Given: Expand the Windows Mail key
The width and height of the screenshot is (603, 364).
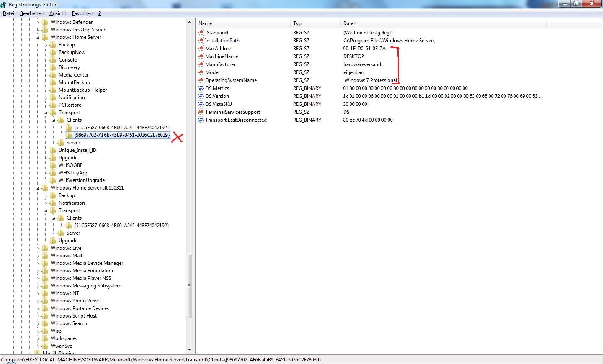Looking at the screenshot, I should click(x=38, y=256).
